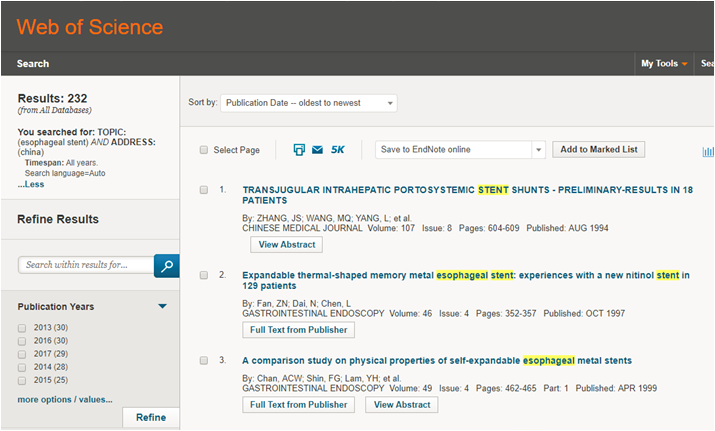The width and height of the screenshot is (715, 431).
Task: Open Full Text from Publisher for result 2
Action: [x=298, y=330]
